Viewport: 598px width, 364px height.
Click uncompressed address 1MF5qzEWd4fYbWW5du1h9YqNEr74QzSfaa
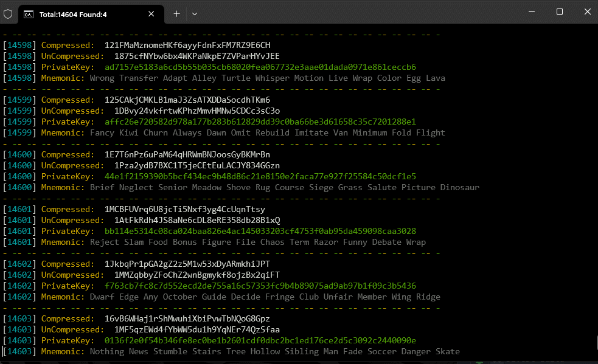coord(196,330)
